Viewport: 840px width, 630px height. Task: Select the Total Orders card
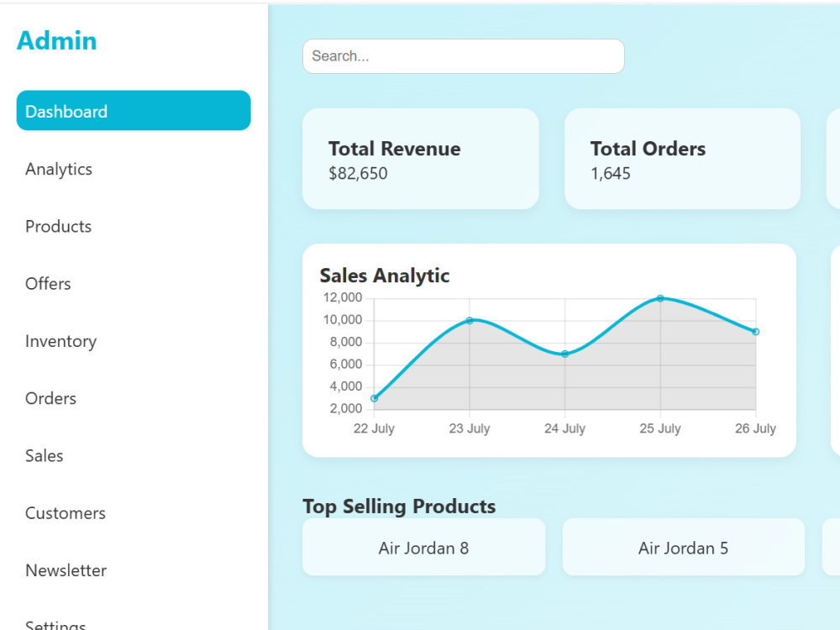click(x=682, y=159)
